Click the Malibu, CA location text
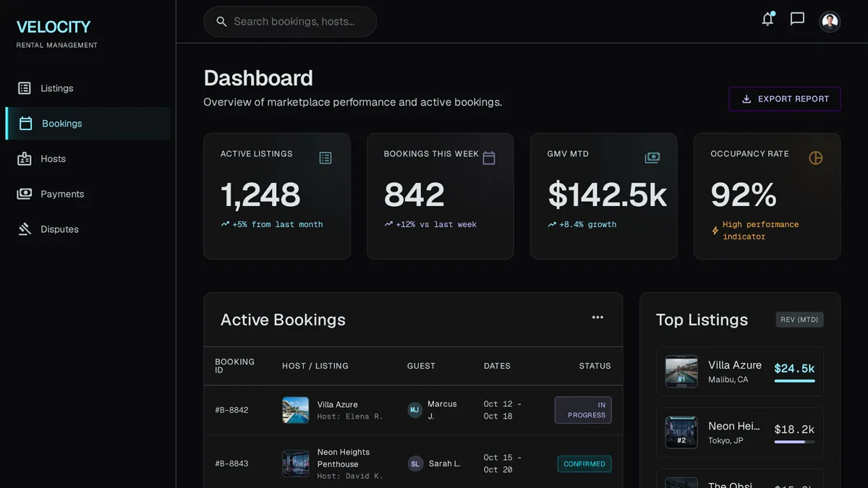The height and width of the screenshot is (488, 868). point(728,380)
